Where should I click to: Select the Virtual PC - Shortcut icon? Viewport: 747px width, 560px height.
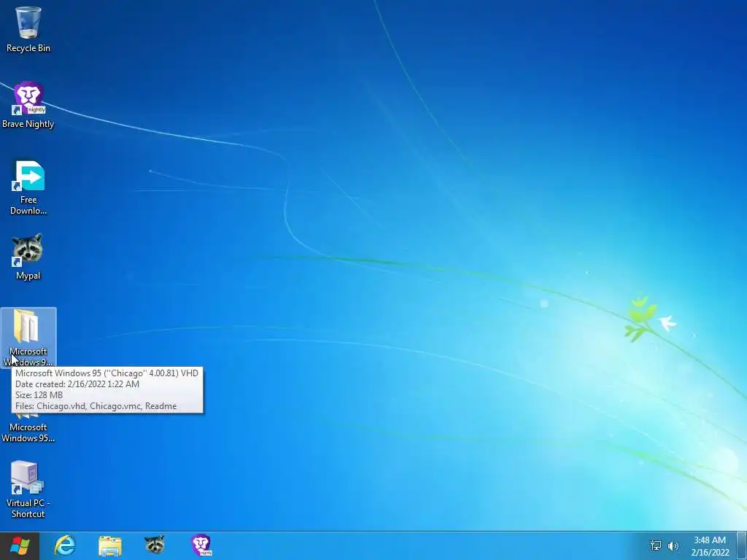coord(28,489)
